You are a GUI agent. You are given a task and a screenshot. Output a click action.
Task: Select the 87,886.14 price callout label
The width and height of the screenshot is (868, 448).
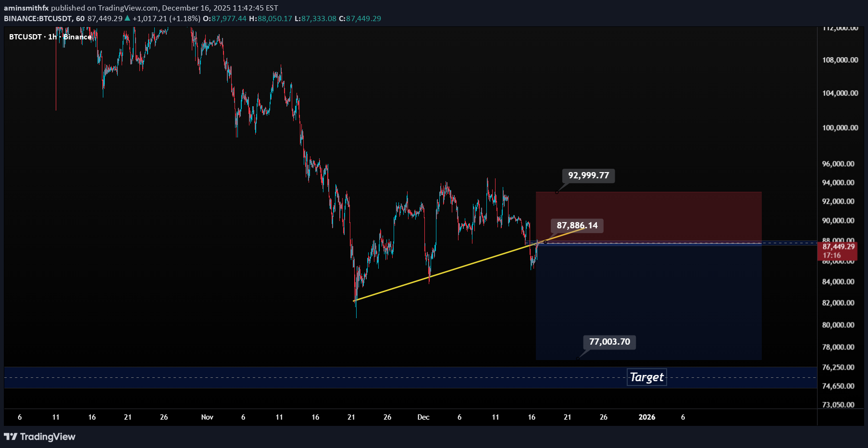[577, 225]
